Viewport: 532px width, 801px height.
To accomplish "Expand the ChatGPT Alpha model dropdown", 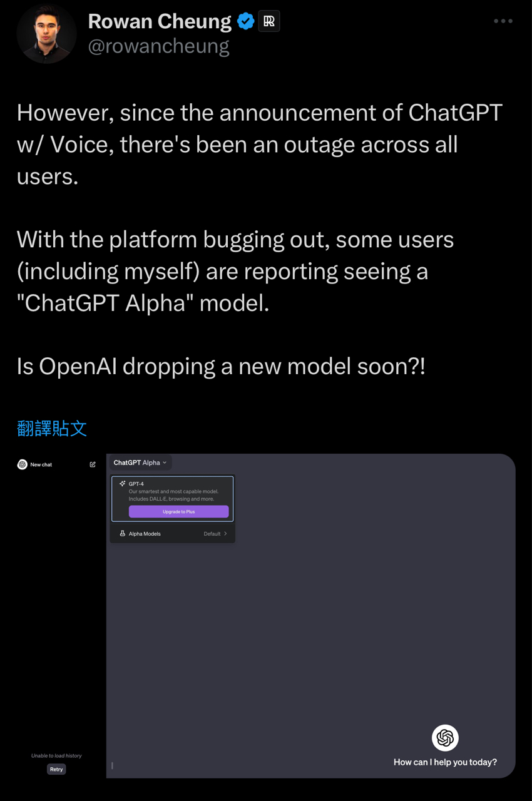I will coord(140,462).
